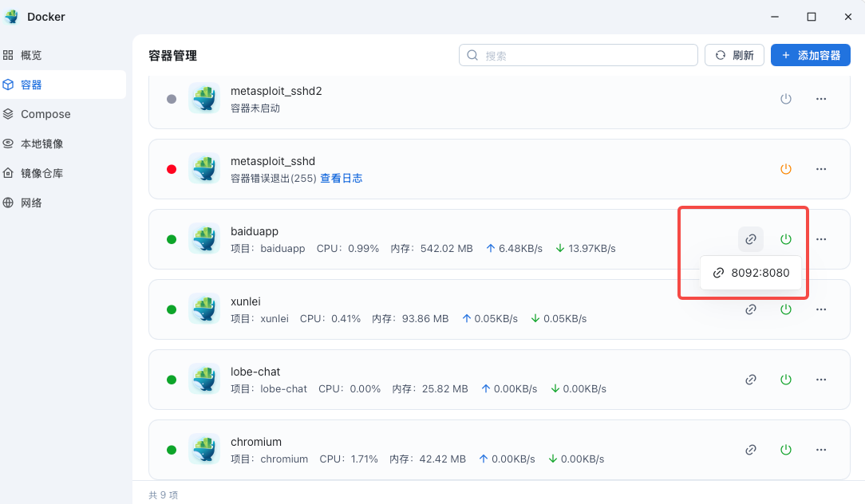This screenshot has height=504, width=865.
Task: Click the link icon for chromium
Action: (x=751, y=450)
